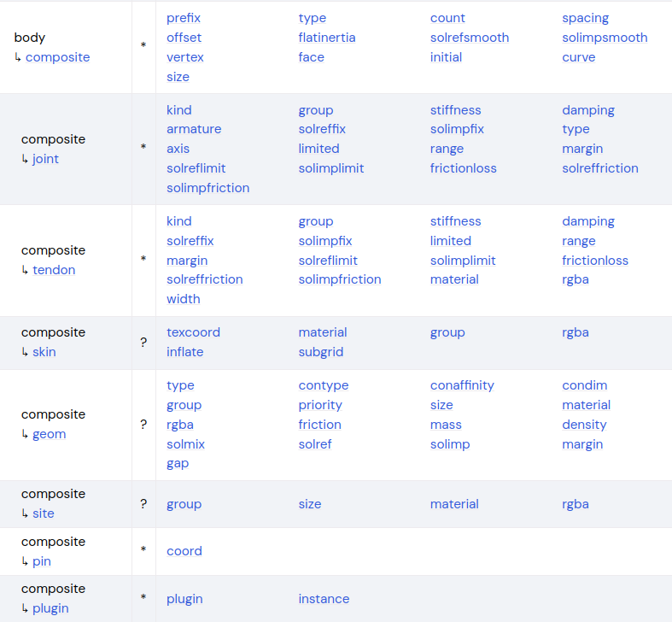Open the instance attribute link
This screenshot has width=672, height=622.
coord(324,599)
